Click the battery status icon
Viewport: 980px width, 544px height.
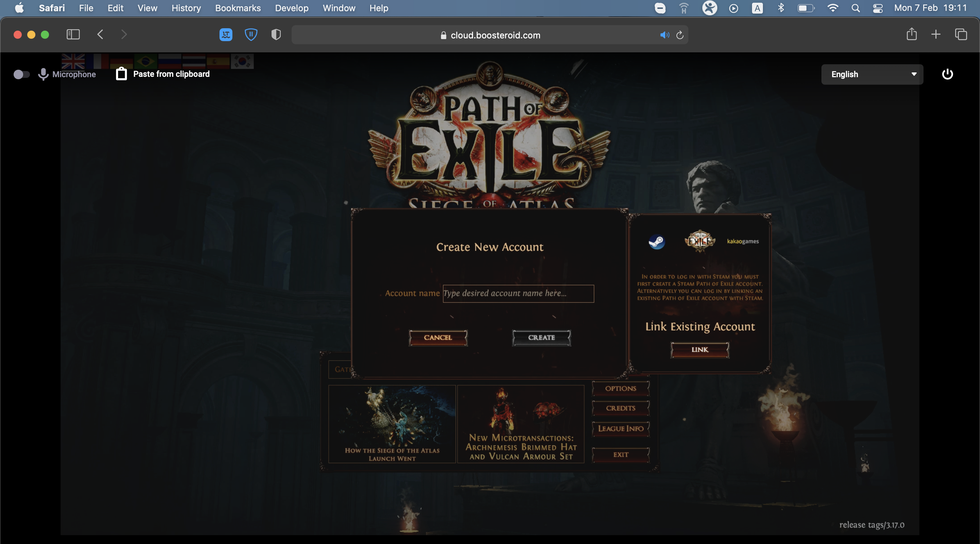click(806, 8)
